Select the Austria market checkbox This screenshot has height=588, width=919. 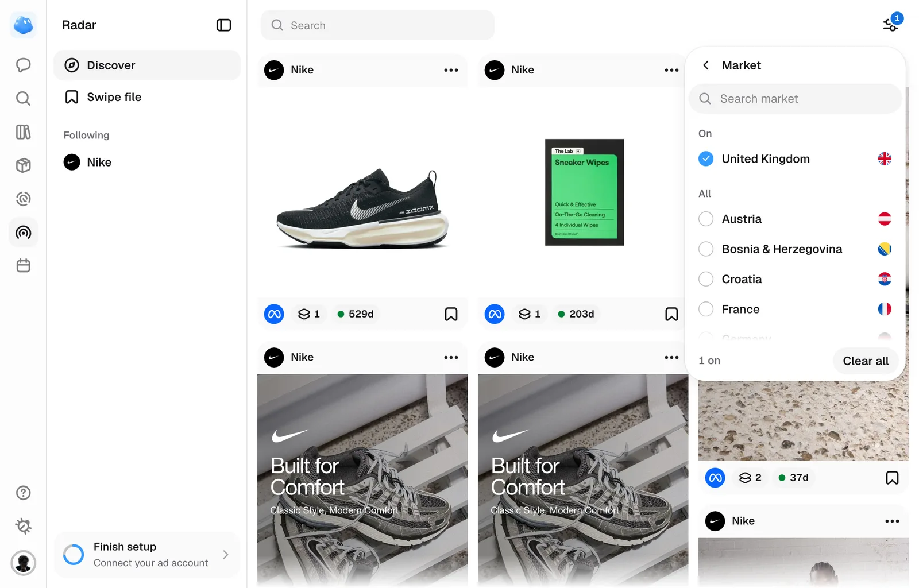pos(706,219)
